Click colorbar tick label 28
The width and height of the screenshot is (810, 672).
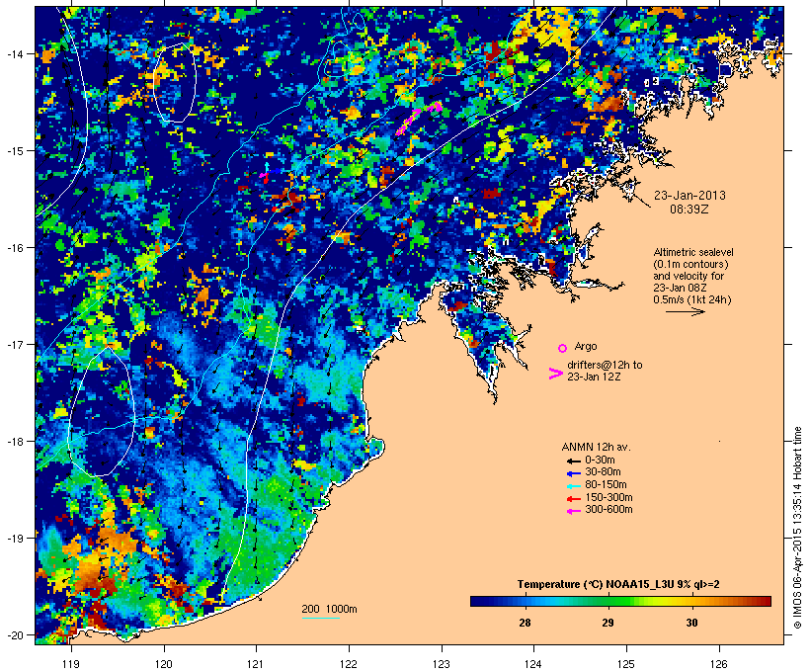coord(525,623)
